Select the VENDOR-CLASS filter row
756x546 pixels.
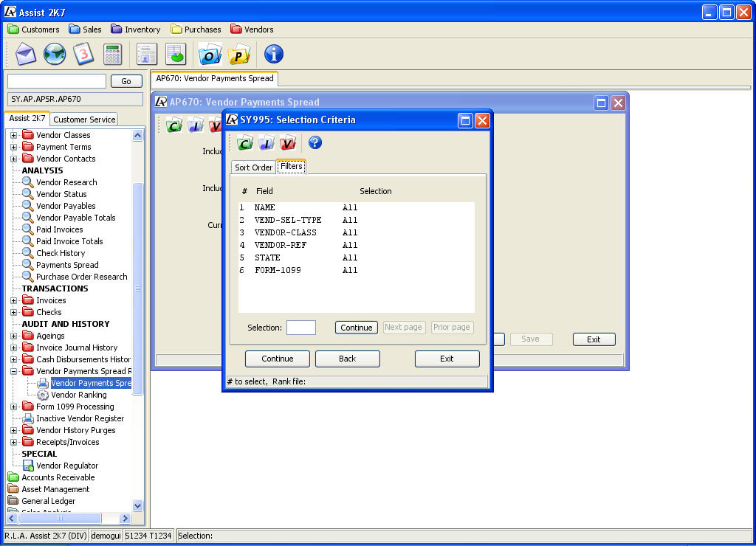coord(357,232)
